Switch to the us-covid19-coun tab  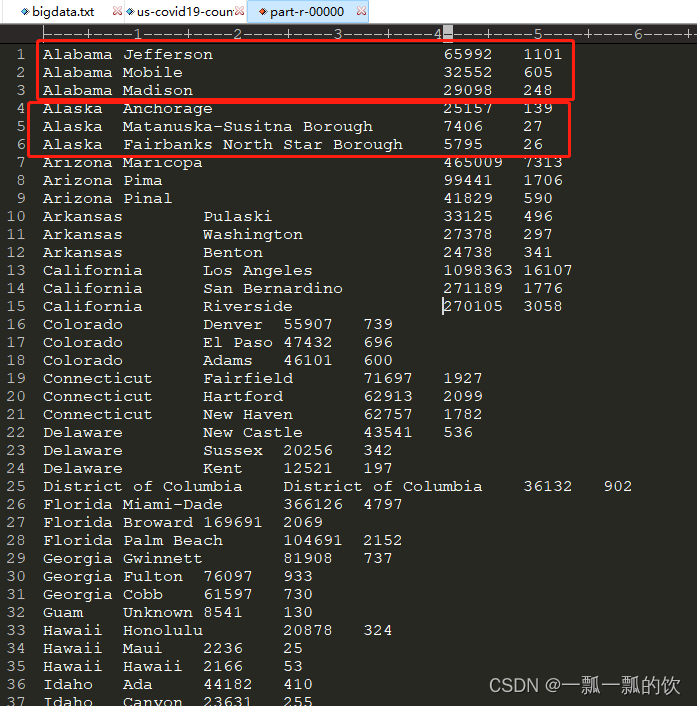pyautogui.click(x=185, y=12)
